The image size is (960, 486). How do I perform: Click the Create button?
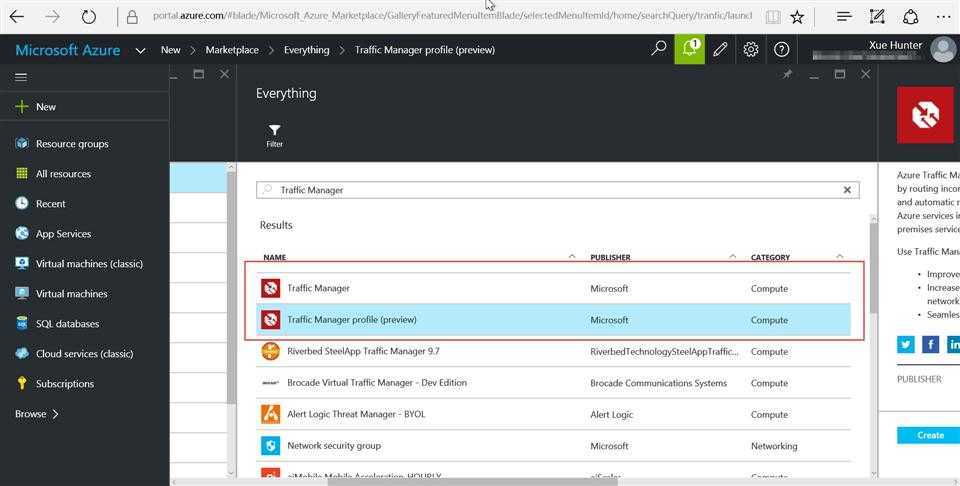929,435
